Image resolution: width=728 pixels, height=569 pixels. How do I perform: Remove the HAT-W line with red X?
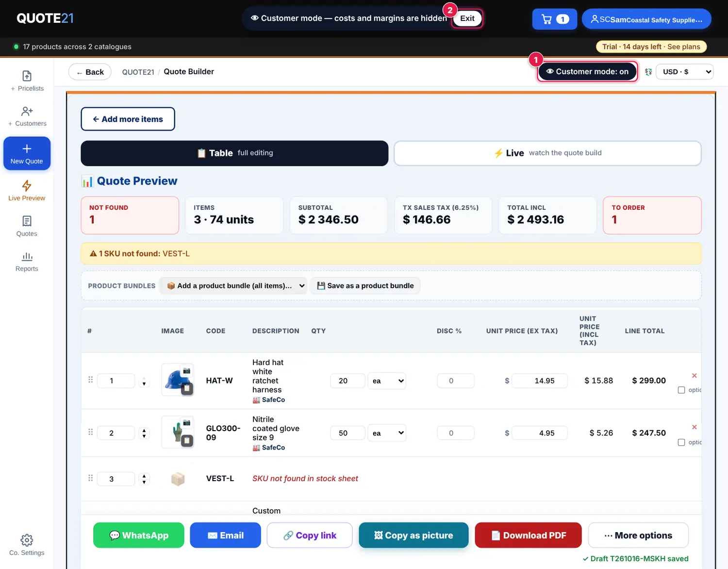[694, 375]
